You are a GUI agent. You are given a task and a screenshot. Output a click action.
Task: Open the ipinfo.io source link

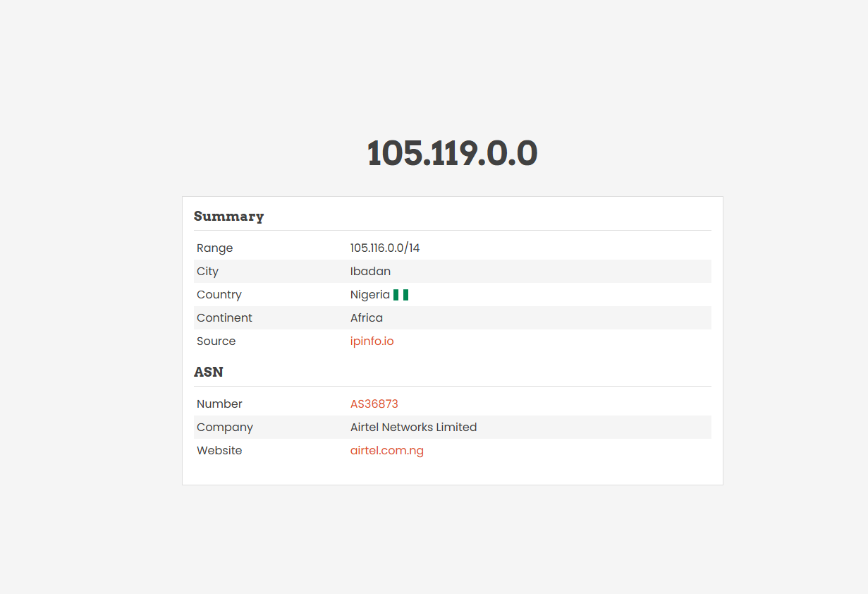(x=372, y=341)
